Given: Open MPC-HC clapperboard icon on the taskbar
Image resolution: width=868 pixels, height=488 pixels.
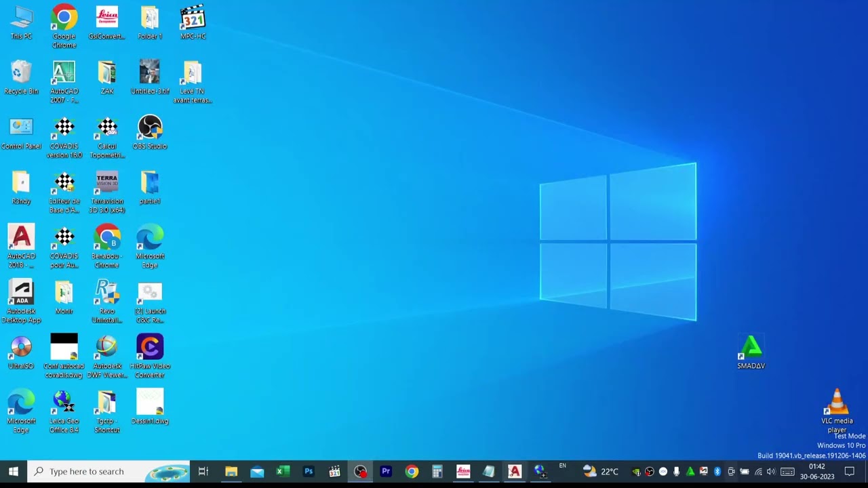Looking at the screenshot, I should click(334, 471).
